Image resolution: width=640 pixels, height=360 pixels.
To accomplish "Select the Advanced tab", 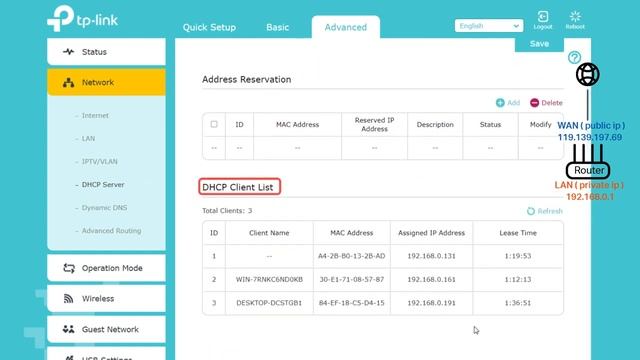I will (x=346, y=27).
